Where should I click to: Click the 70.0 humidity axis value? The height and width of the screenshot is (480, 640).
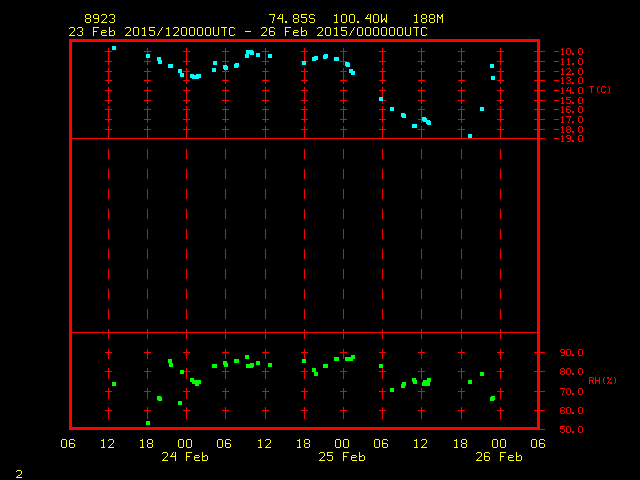pyautogui.click(x=571, y=392)
